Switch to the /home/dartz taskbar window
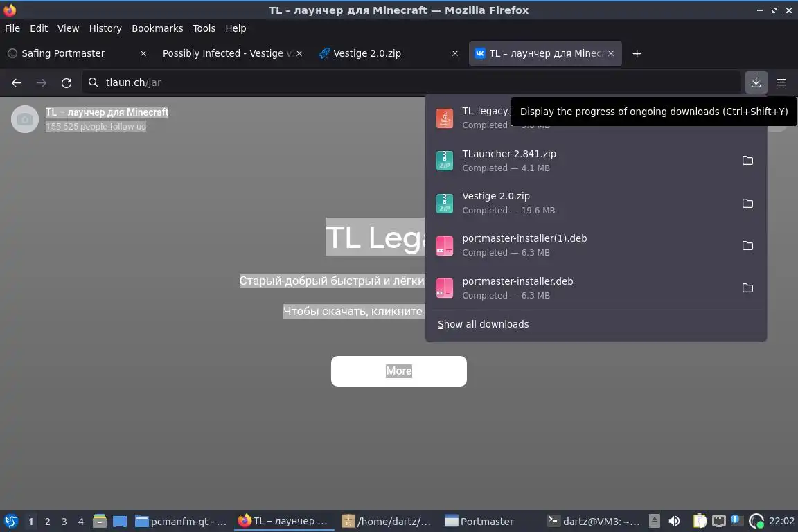This screenshot has width=798, height=532. click(x=387, y=522)
